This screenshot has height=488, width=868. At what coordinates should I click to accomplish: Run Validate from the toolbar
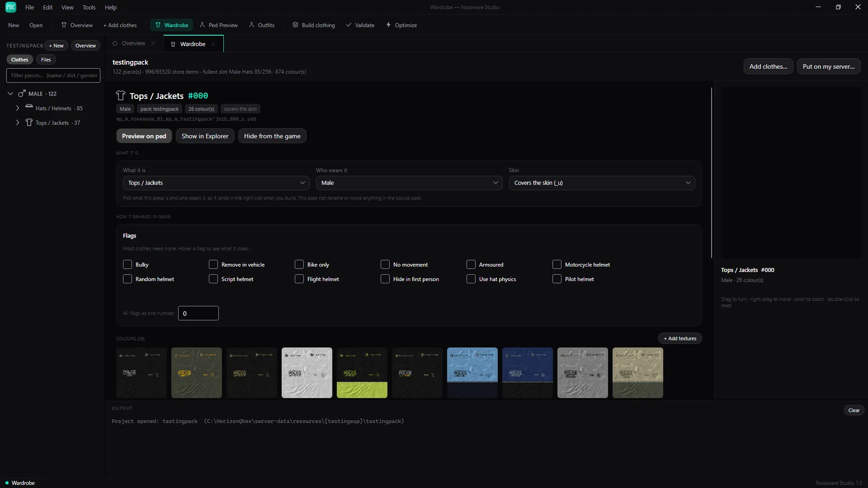pyautogui.click(x=360, y=25)
